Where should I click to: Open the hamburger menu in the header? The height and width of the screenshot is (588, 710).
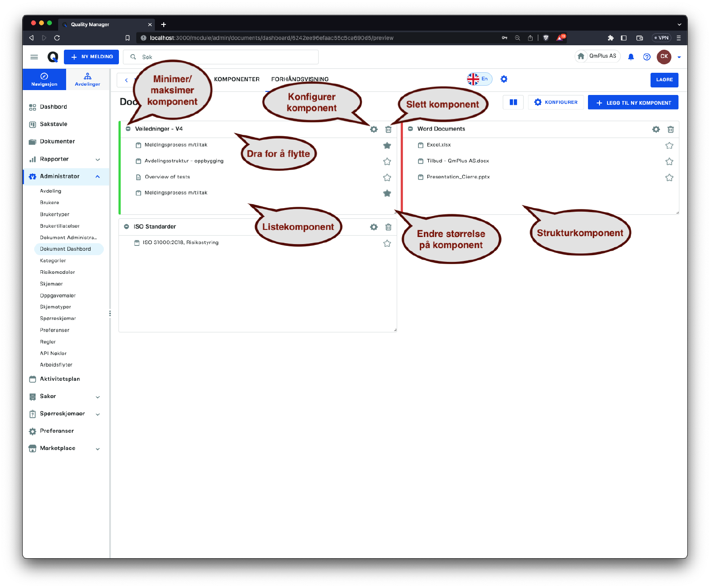(x=34, y=57)
